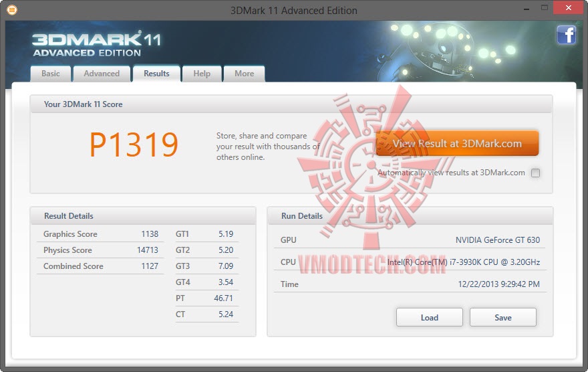Image resolution: width=588 pixels, height=372 pixels.
Task: Click the Graphics Score label
Action: (x=70, y=234)
